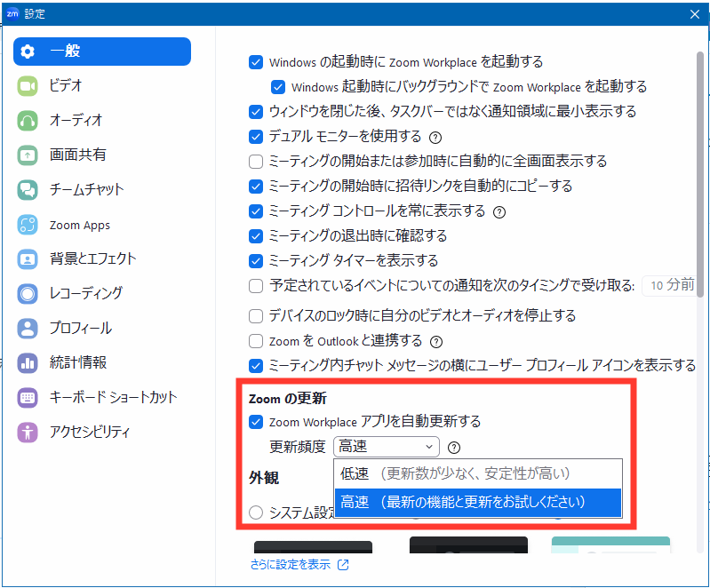
Task: Enable 予定されているイベントについての通知 checkbox
Action: [256, 286]
